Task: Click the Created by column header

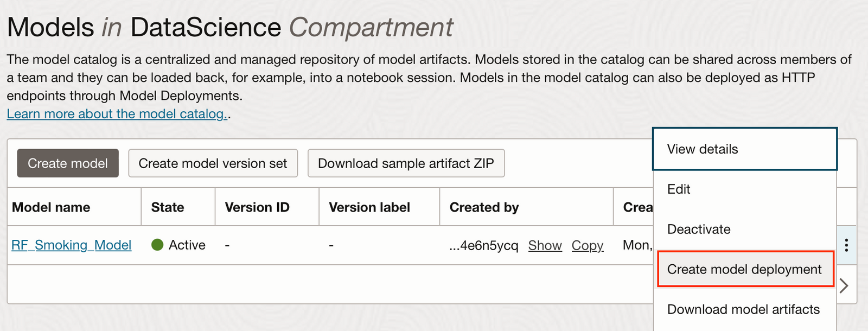Action: (x=483, y=207)
